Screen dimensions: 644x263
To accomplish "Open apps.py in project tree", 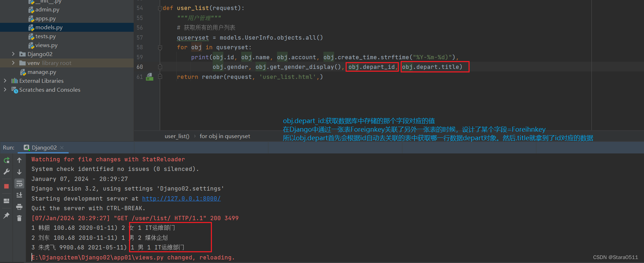I will (x=45, y=19).
